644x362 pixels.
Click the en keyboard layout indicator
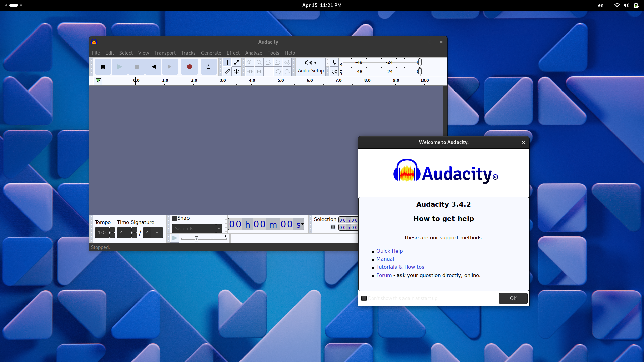(x=601, y=5)
